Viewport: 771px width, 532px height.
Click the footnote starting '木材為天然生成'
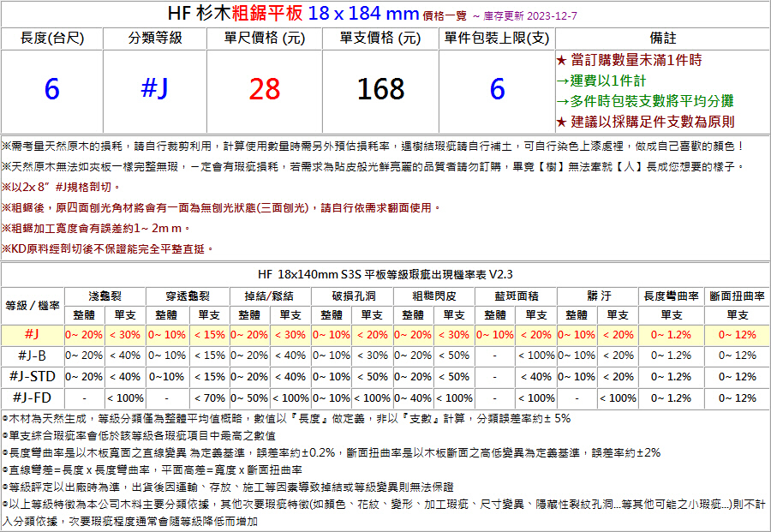pyautogui.click(x=287, y=418)
